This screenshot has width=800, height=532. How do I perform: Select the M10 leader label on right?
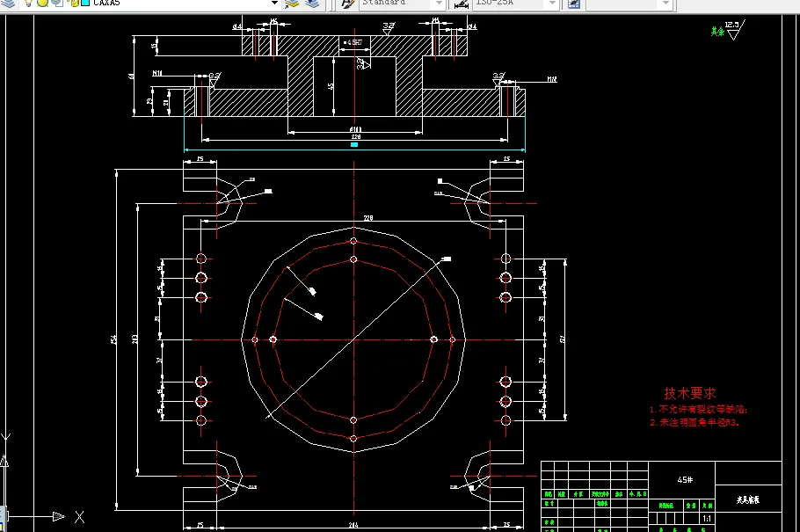tap(552, 79)
